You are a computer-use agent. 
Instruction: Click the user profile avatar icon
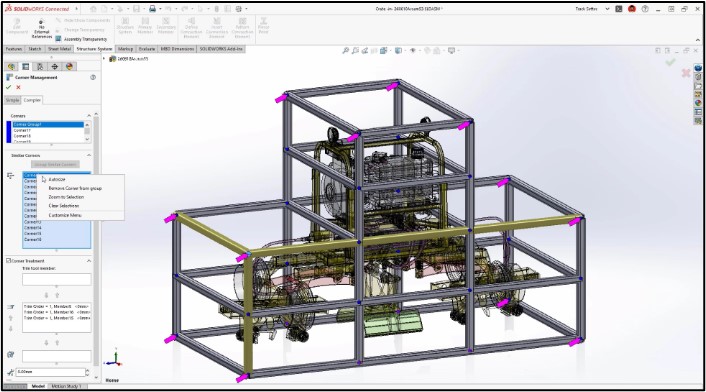tap(632, 9)
